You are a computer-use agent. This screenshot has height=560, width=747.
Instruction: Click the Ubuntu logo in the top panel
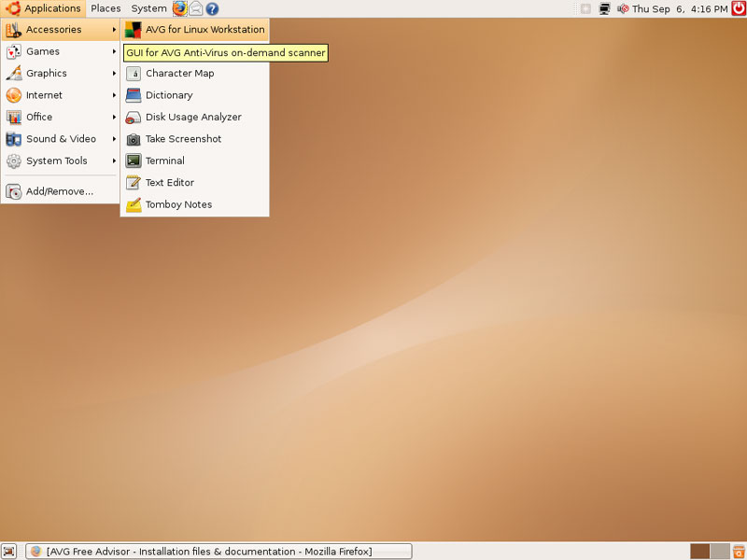pyautogui.click(x=13, y=8)
